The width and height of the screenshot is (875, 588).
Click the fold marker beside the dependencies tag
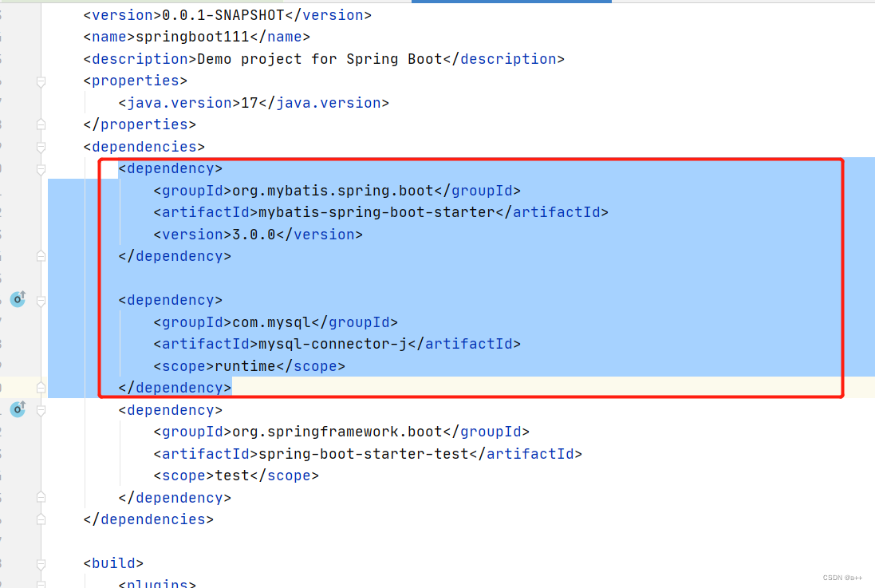[x=40, y=147]
